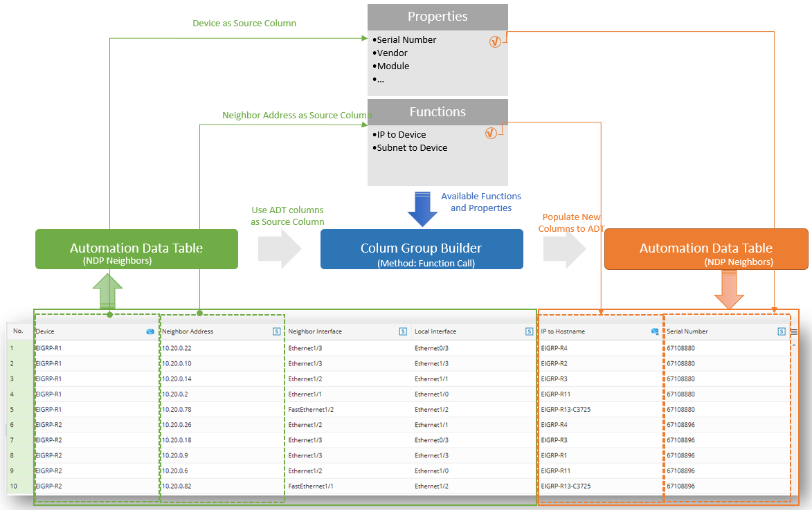Screen dimensions: 812x510
Task: Click the S icon in Local Interface header
Action: pos(530,331)
